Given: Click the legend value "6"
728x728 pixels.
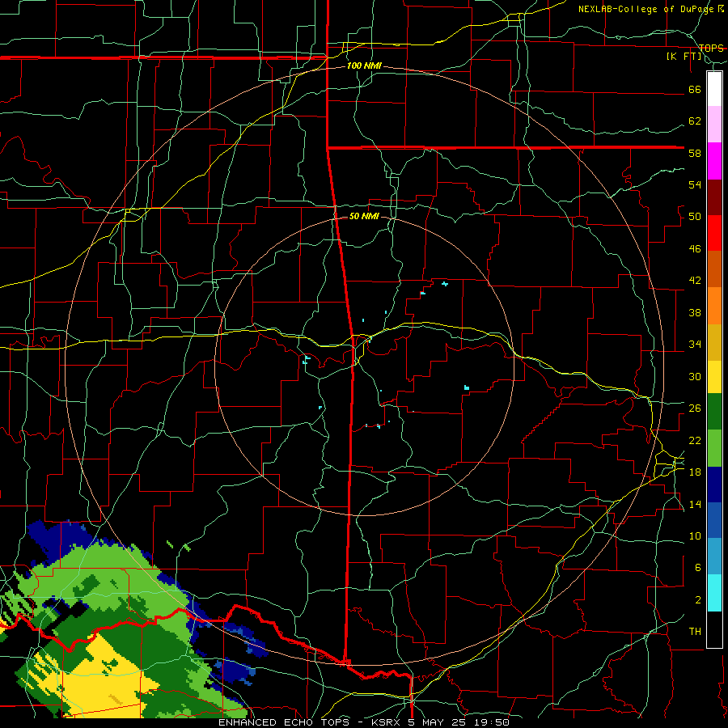Looking at the screenshot, I should click(x=697, y=568).
